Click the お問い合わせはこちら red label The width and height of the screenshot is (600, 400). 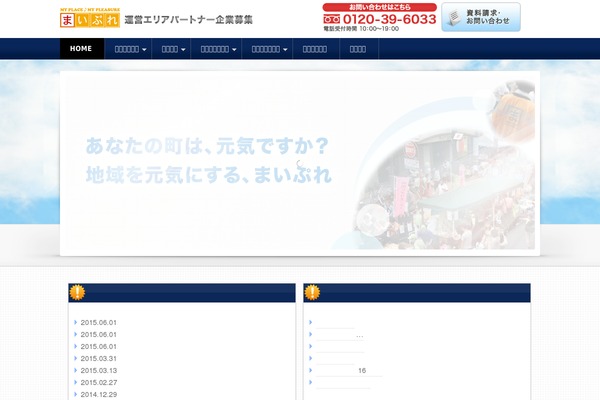click(379, 7)
